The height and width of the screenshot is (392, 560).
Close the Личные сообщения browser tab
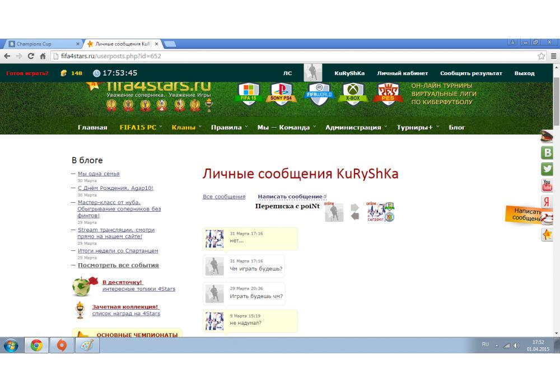tap(156, 44)
